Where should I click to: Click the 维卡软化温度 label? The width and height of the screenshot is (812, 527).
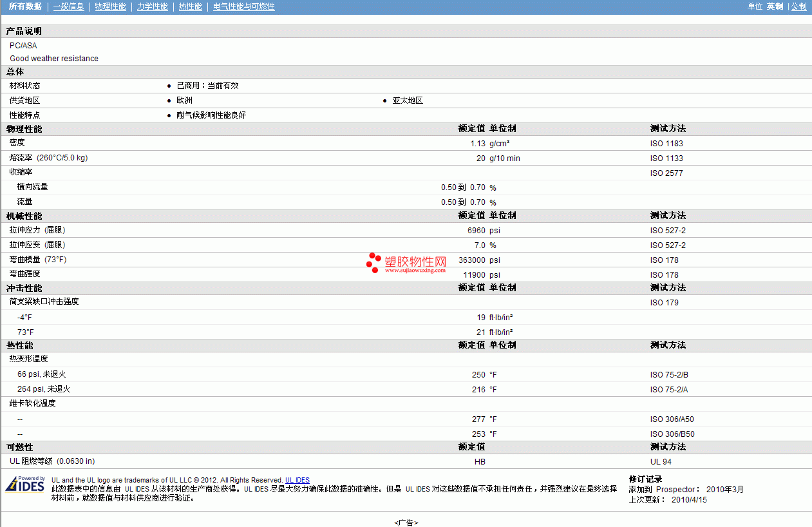click(32, 403)
